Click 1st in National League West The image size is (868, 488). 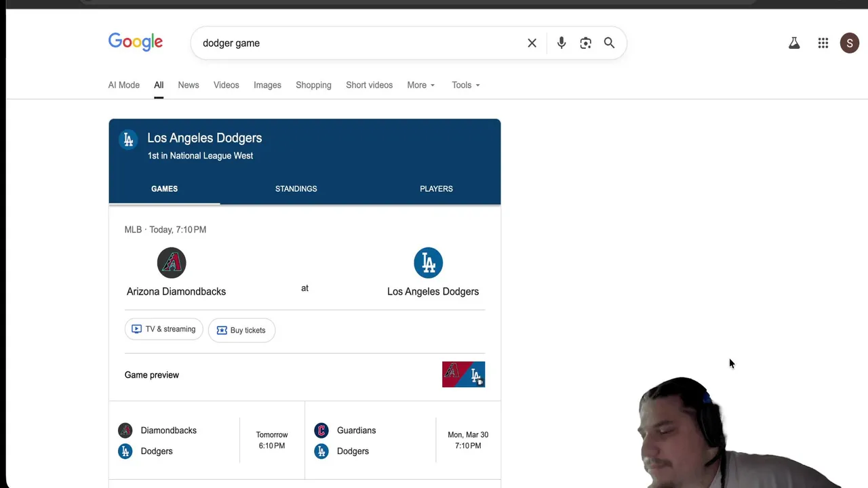[x=200, y=156]
